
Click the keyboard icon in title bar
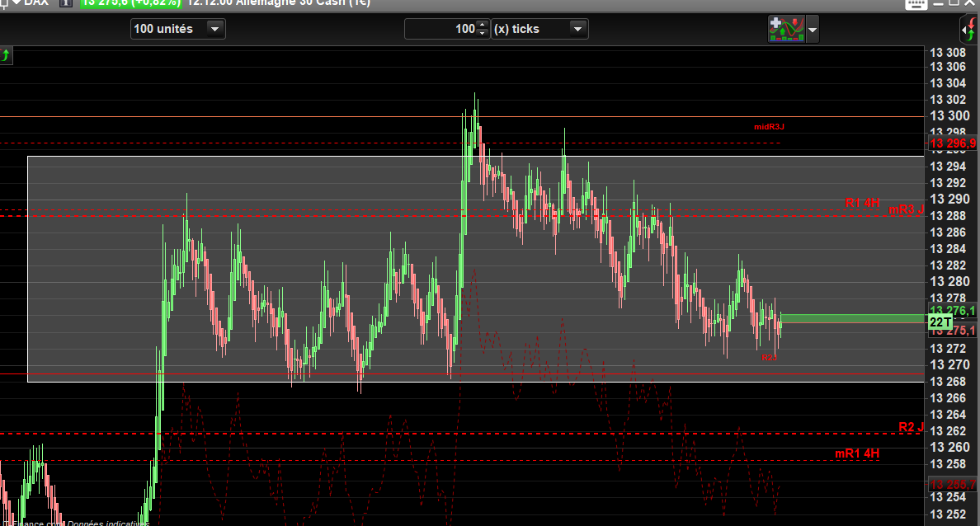click(x=916, y=4)
